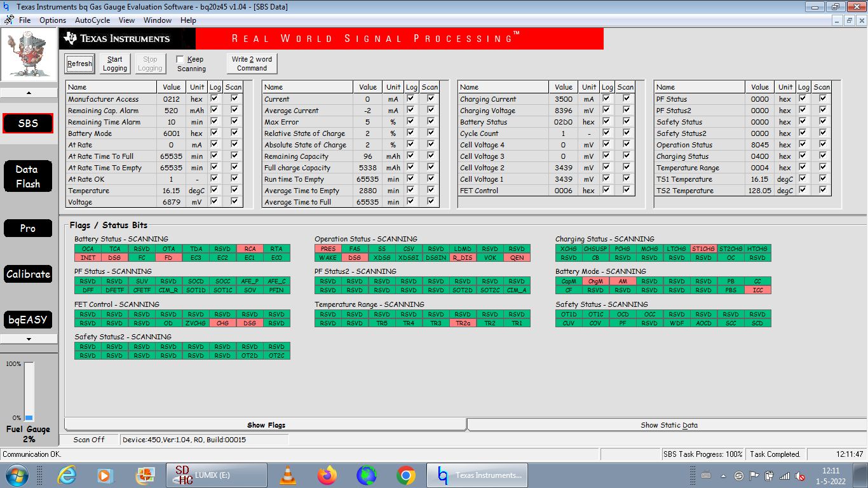
Task: Open the Options menu
Action: click(x=53, y=20)
